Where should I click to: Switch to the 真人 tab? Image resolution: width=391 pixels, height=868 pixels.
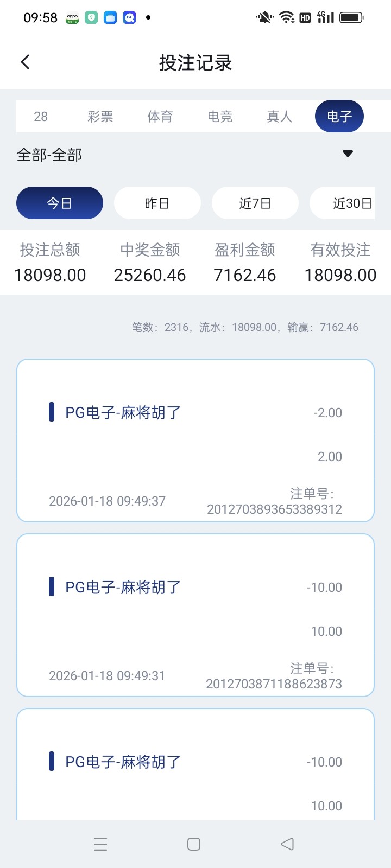280,116
